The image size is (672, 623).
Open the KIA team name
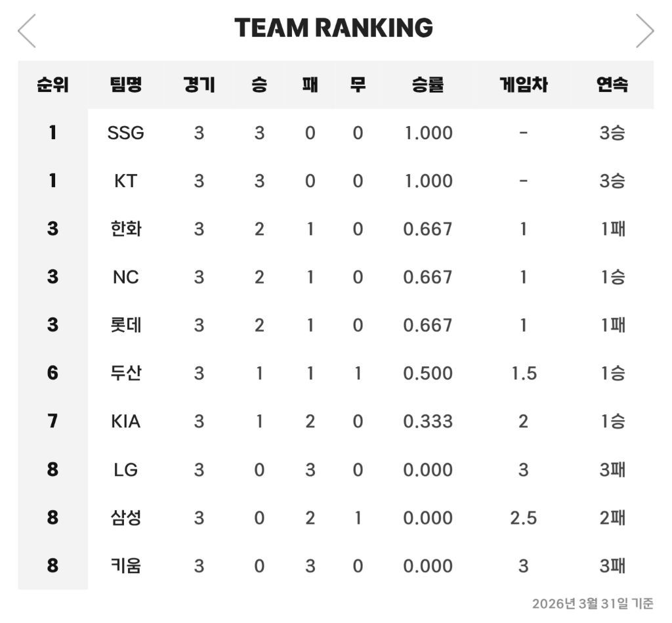(x=125, y=421)
